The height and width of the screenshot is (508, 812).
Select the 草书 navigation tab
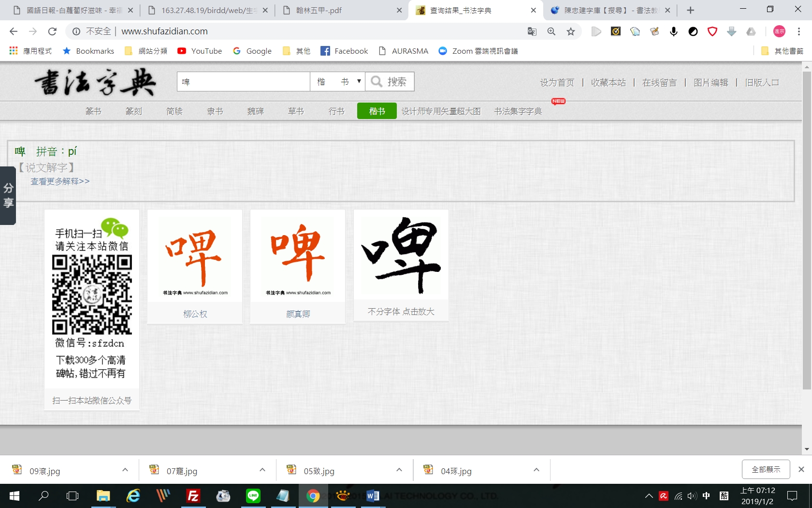tap(296, 111)
